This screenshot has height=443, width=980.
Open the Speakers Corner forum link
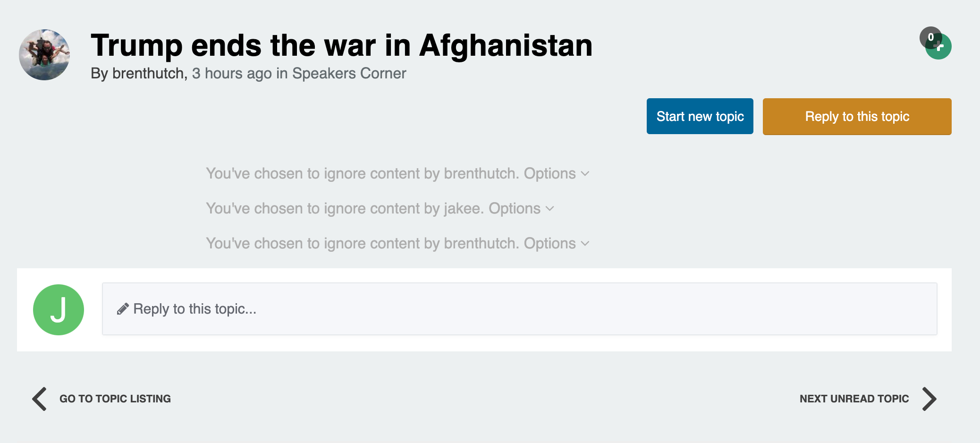tap(349, 73)
